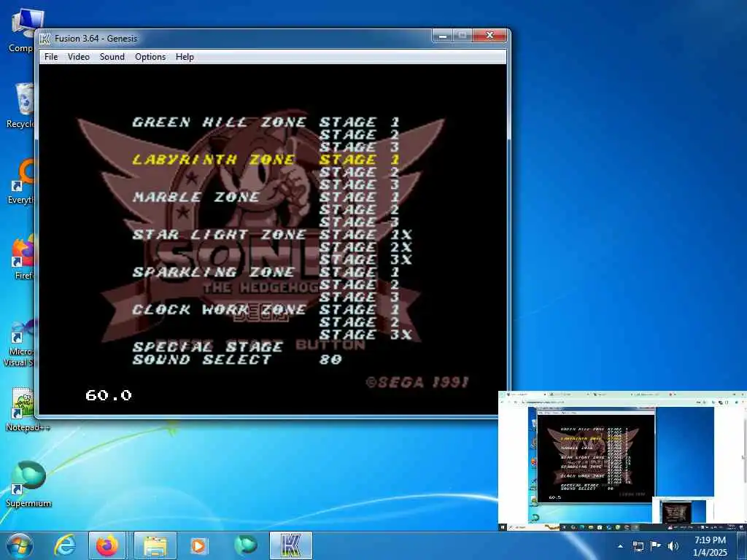Click the sound select value 80
Image resolution: width=747 pixels, height=560 pixels.
coord(330,359)
